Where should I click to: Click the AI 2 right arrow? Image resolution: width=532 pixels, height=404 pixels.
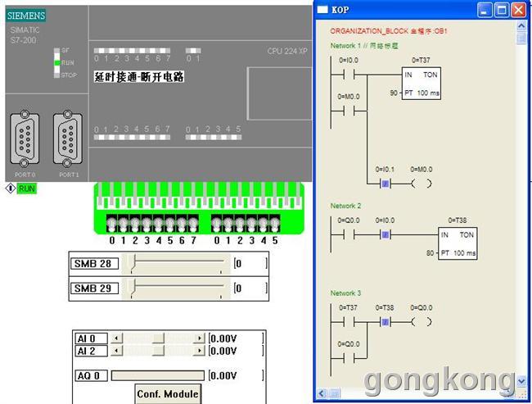click(x=199, y=351)
